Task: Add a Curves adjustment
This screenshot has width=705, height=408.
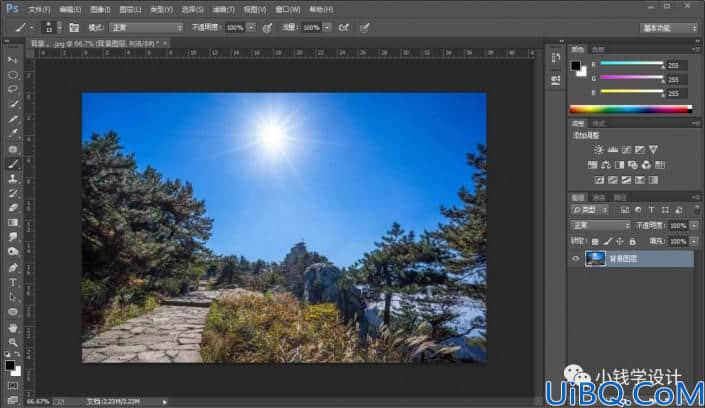Action: [x=626, y=149]
